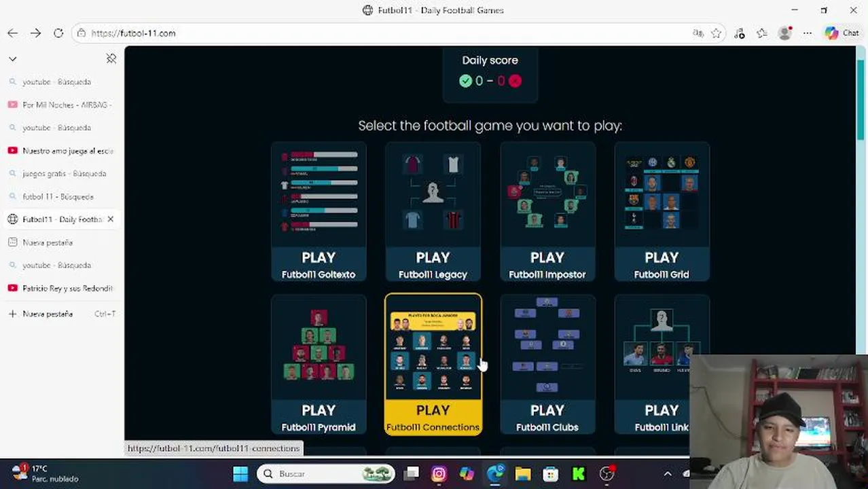Open the Windows Start menu
The image size is (868, 489).
pos(240,473)
